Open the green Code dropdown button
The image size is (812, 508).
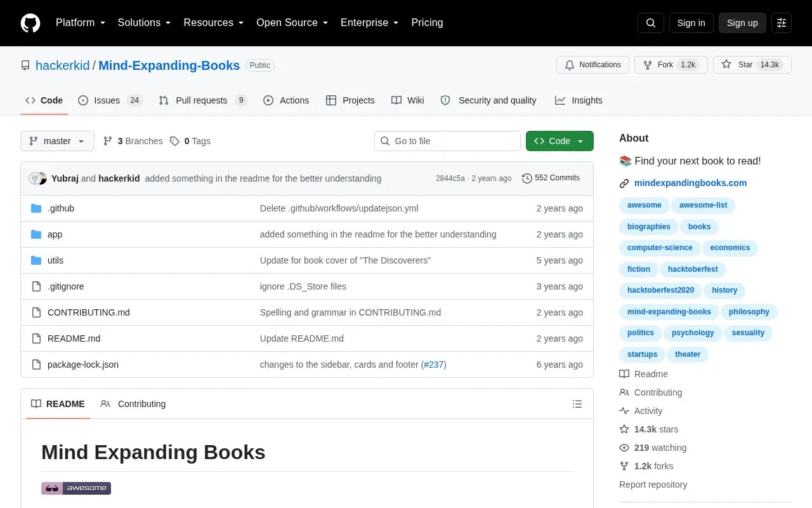tap(560, 141)
